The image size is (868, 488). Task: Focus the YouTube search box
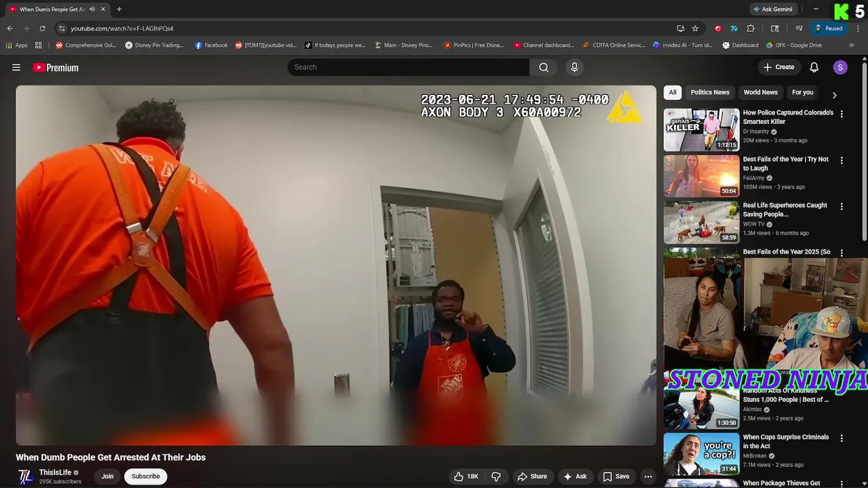coord(408,67)
